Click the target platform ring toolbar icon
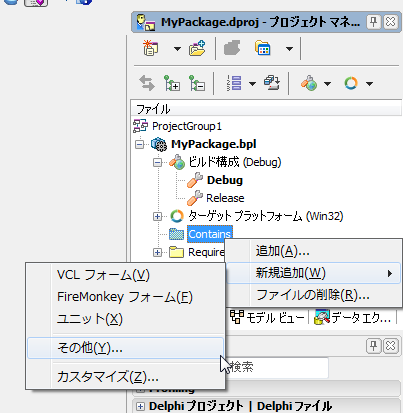Image resolution: width=403 pixels, height=413 pixels. (351, 83)
